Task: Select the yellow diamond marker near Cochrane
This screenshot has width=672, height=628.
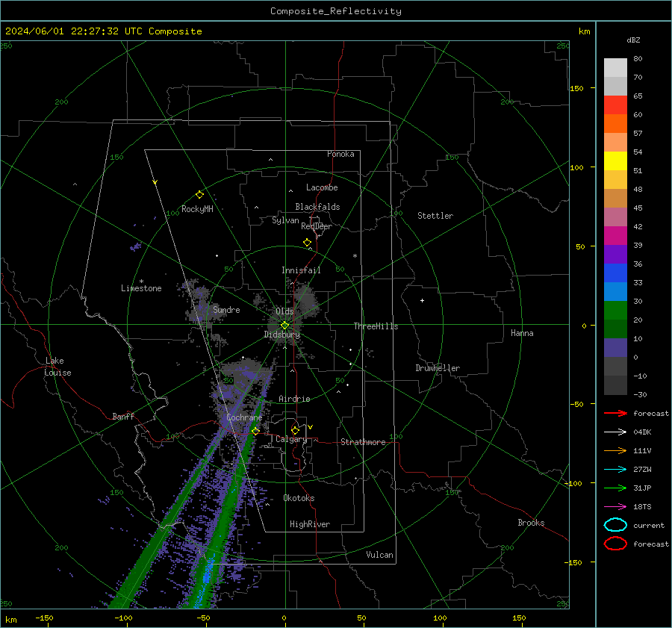Action: coord(255,432)
